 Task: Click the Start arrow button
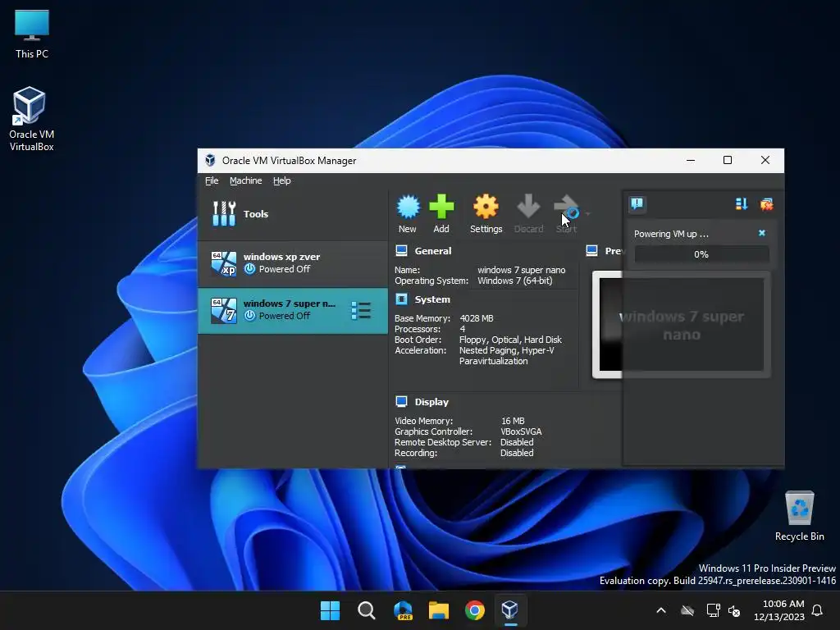(x=566, y=214)
